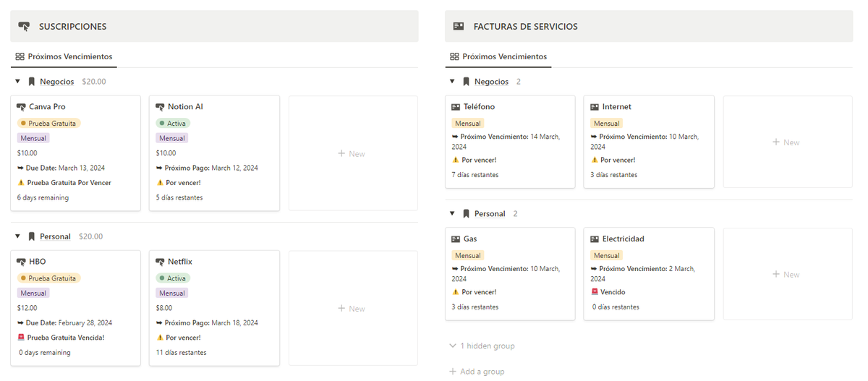The image size is (868, 381).
Task: Click Activa status tag on Notion AI
Action: (x=173, y=124)
